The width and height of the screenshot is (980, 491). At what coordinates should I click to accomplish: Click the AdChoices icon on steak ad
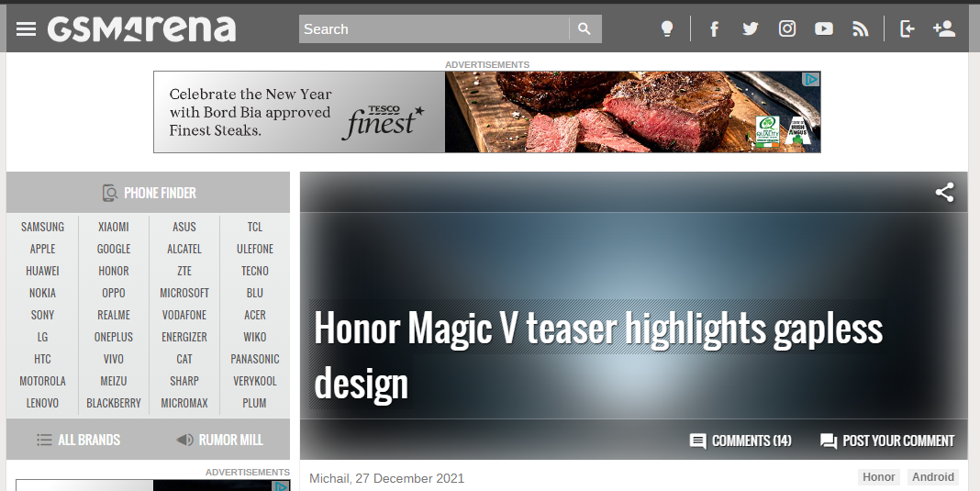[x=810, y=80]
